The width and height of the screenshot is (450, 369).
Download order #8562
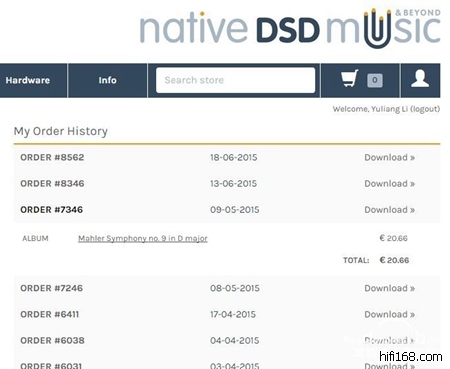(x=389, y=157)
